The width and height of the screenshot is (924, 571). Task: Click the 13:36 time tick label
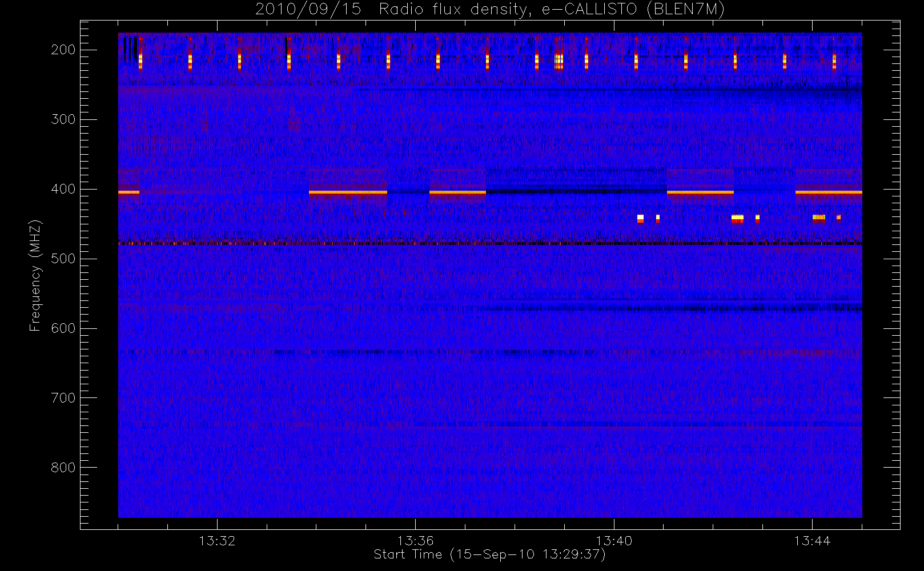pyautogui.click(x=415, y=540)
